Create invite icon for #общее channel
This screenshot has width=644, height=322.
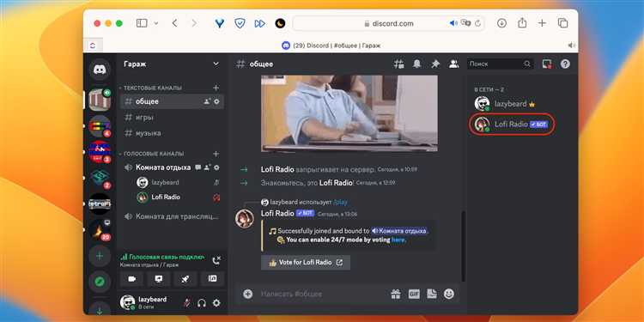[207, 101]
